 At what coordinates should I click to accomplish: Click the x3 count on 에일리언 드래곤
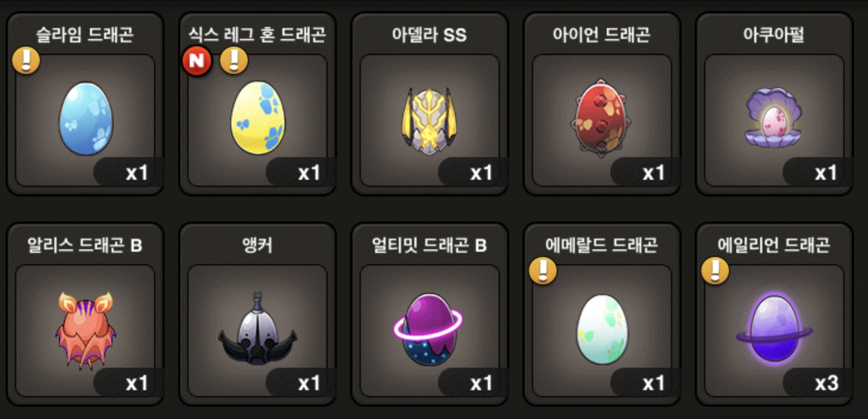pyautogui.click(x=827, y=383)
